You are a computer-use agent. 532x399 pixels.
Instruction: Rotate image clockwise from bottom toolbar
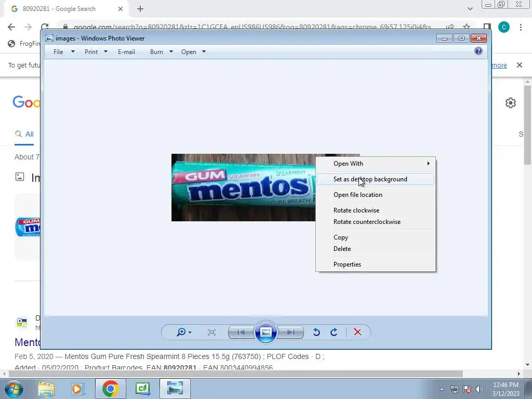(x=334, y=332)
